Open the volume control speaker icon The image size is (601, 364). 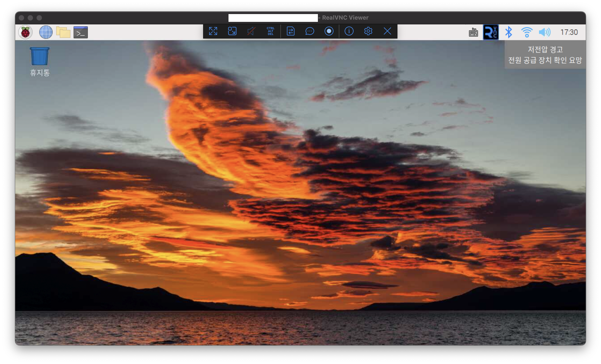pyautogui.click(x=545, y=32)
